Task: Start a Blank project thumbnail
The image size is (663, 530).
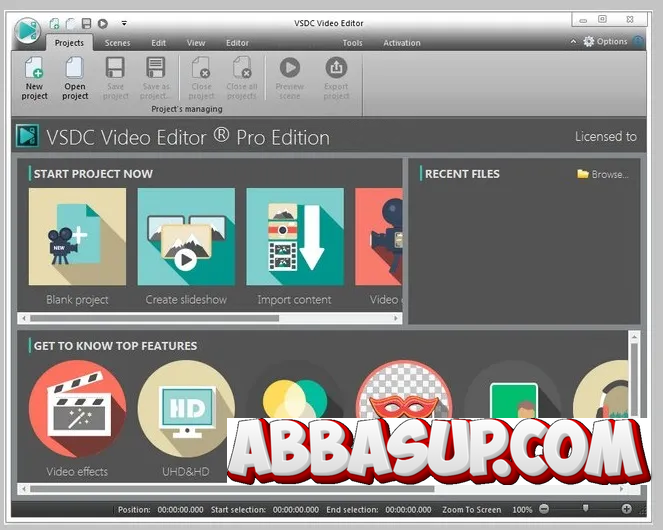Action: 77,237
